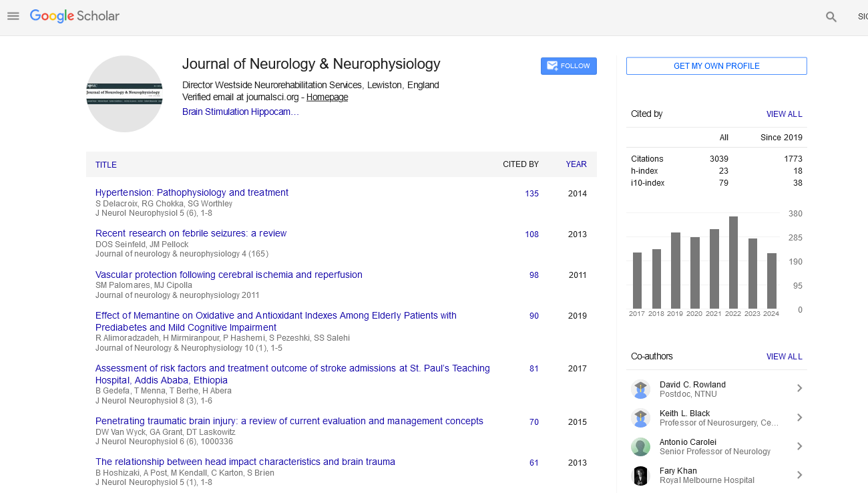868x493 pixels.
Task: Expand chevron next to Keith L. Black
Action: point(799,418)
